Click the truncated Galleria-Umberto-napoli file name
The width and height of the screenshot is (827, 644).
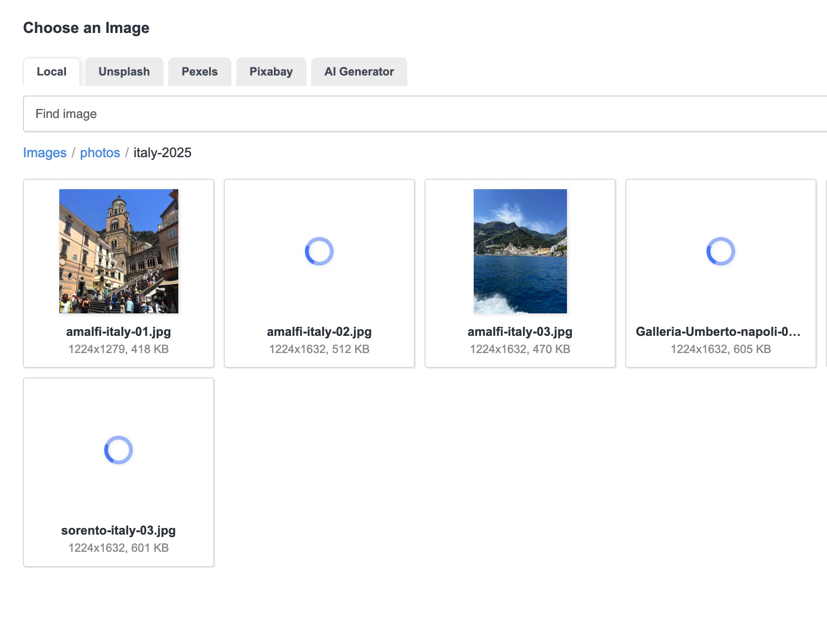coord(718,332)
